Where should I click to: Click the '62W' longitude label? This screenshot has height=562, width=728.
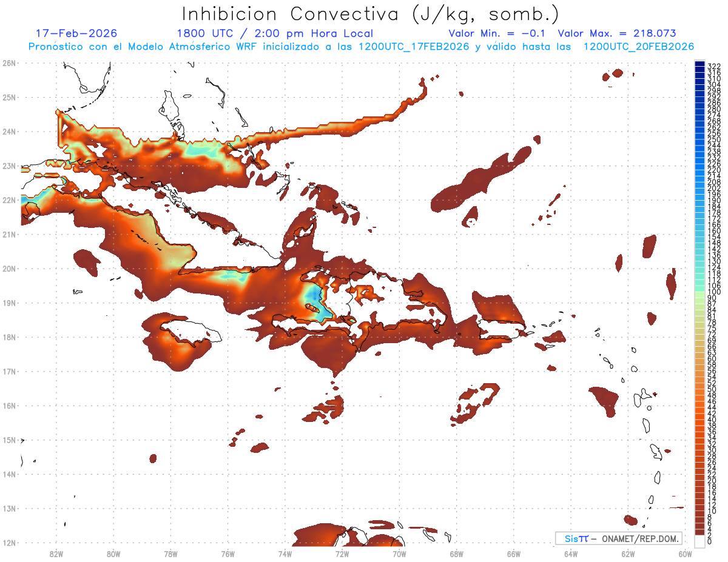(628, 554)
